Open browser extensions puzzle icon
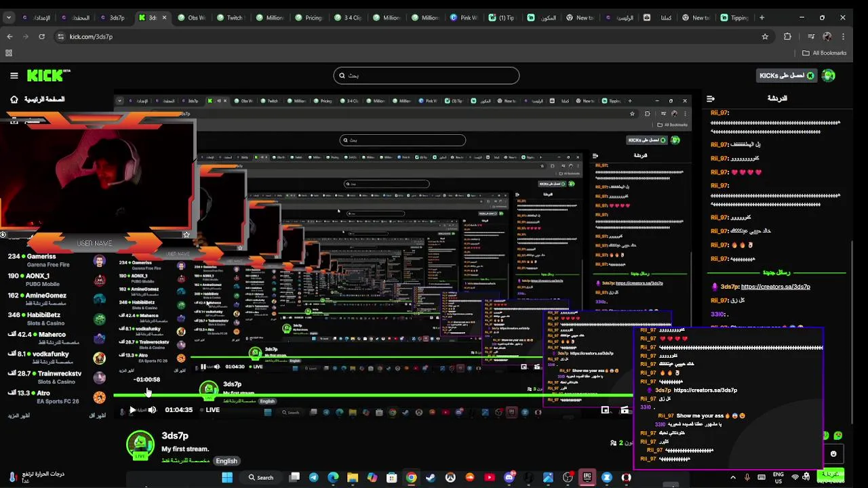This screenshot has height=488, width=868. 787,37
